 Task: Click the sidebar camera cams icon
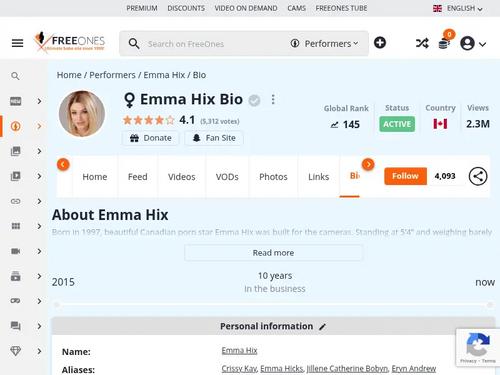point(16,251)
